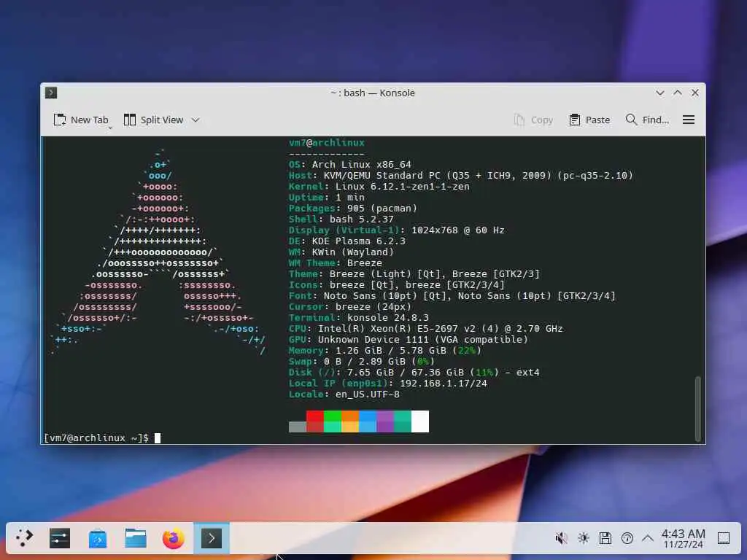Launch Discover software center from taskbar
Screen dimensions: 747x560
[x=98, y=538]
